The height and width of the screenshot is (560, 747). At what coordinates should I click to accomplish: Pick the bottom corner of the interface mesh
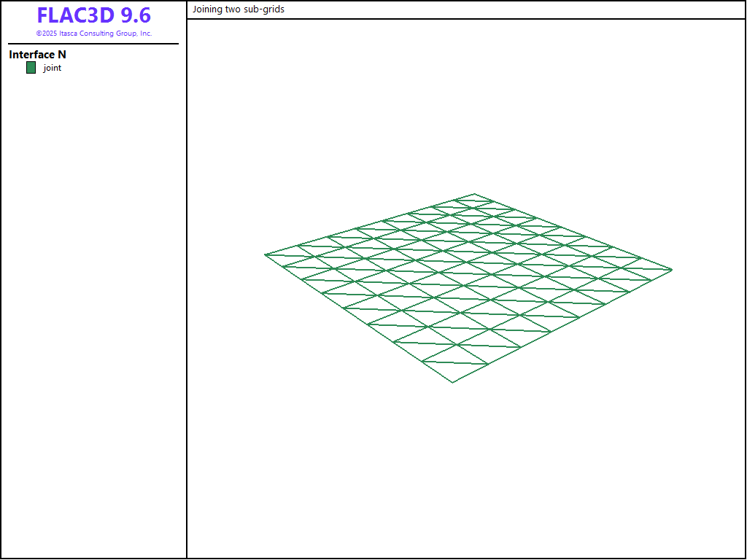coord(452,382)
